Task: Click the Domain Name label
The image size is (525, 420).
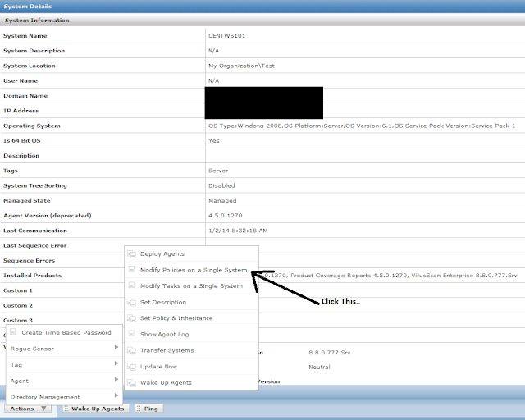Action: [25, 96]
